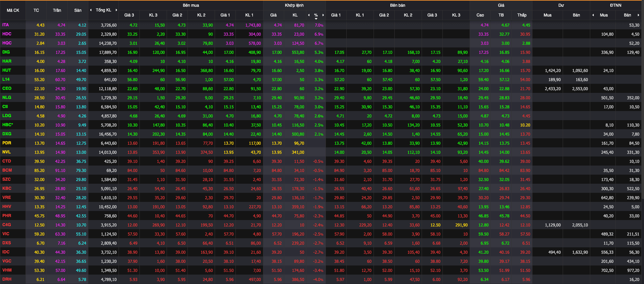Image resolution: width=644 pixels, height=284 pixels.
Task: Sort by Mã CK column header
Action: [13, 10]
